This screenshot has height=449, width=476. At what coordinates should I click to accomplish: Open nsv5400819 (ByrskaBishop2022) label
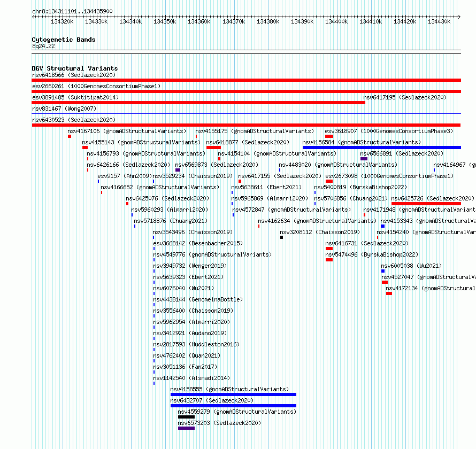pos(360,187)
